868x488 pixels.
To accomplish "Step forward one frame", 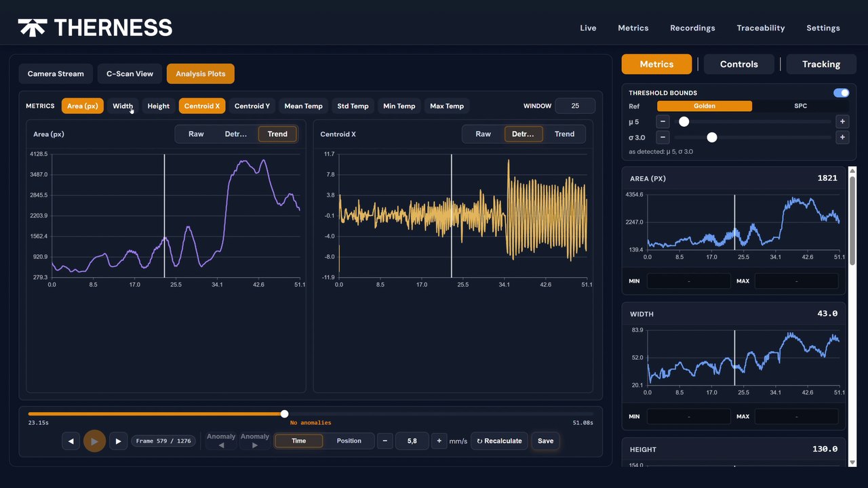I will 118,441.
